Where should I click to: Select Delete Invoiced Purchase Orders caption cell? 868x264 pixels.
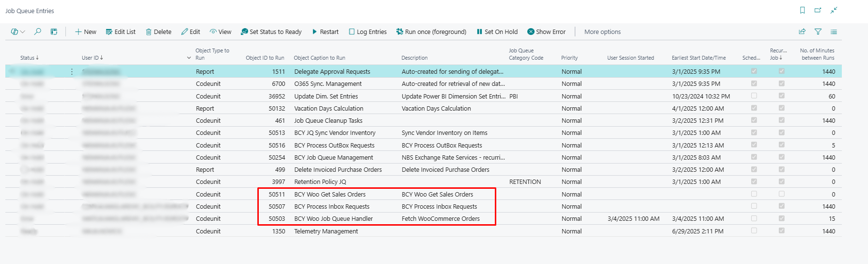(338, 170)
